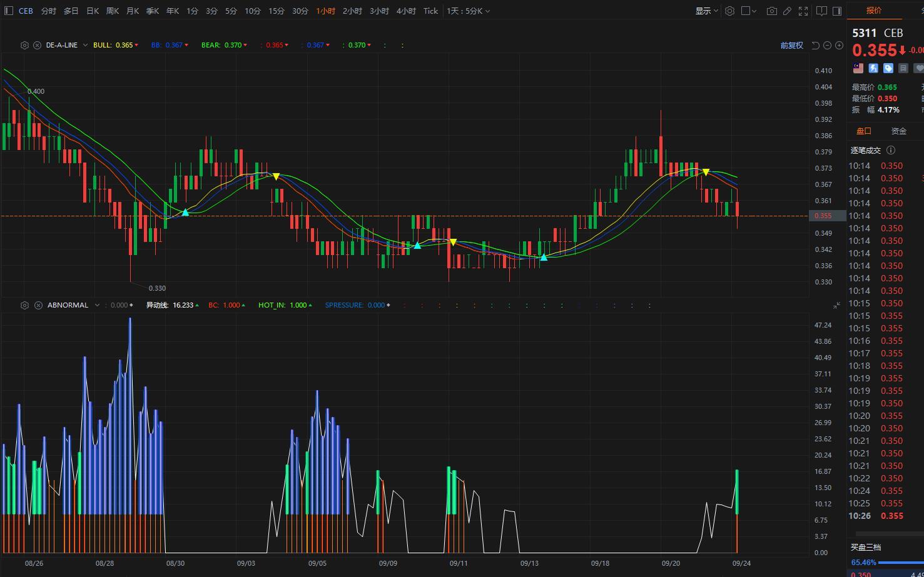Click the Malaysia flag market icon

tap(858, 68)
